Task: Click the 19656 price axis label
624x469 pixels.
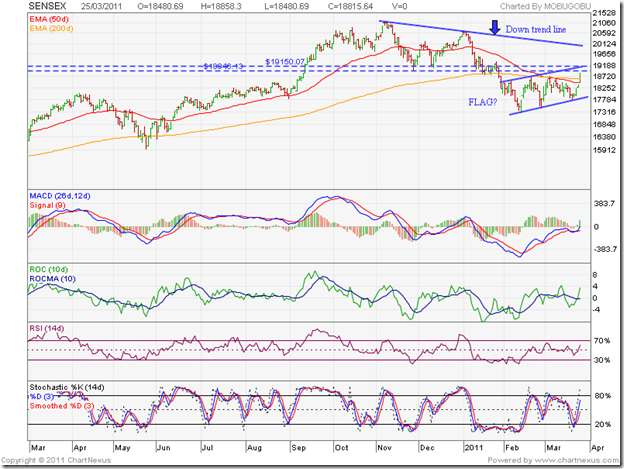Action: [604, 54]
